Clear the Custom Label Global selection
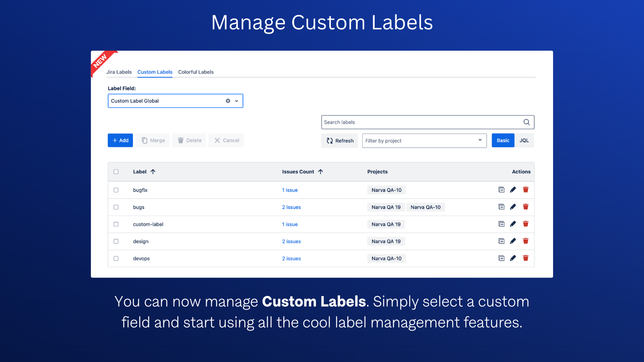This screenshot has width=644, height=362. 228,101
